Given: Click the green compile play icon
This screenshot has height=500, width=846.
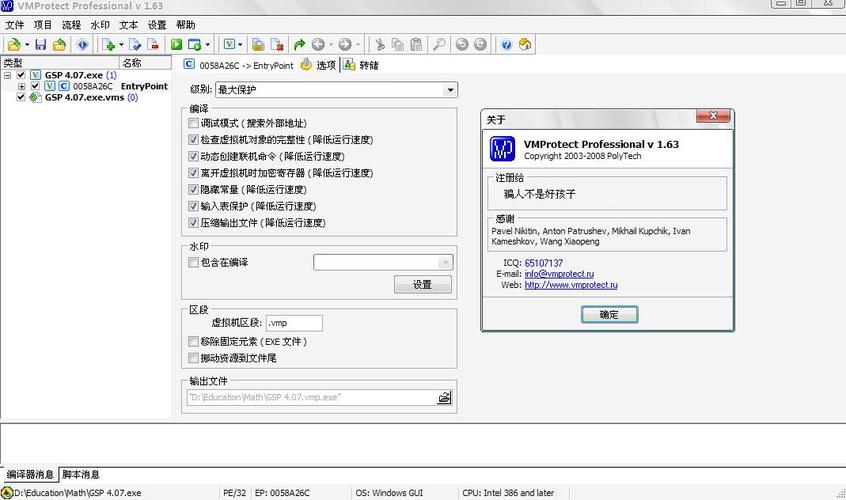Looking at the screenshot, I should 176,45.
